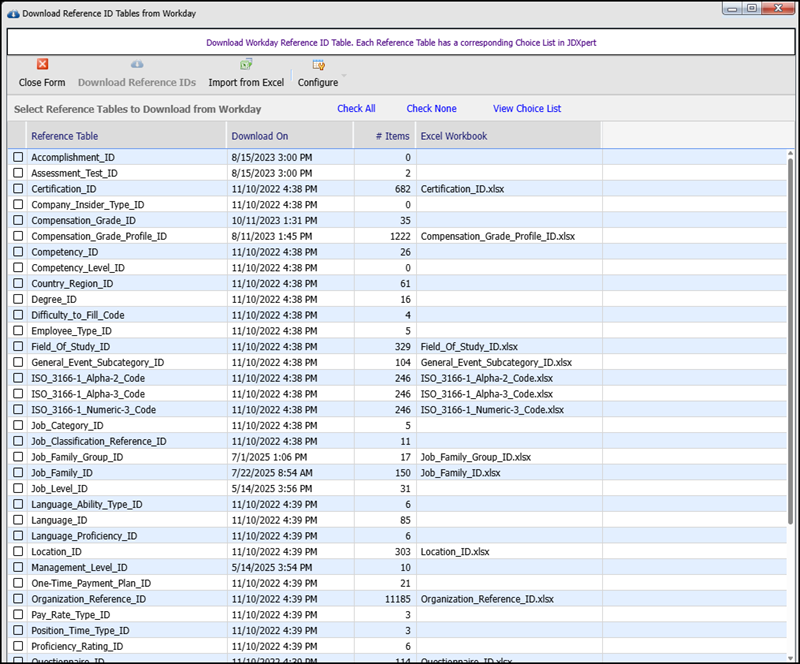800x664 pixels.
Task: Check the Accomplishment_ID checkbox
Action: click(x=18, y=157)
